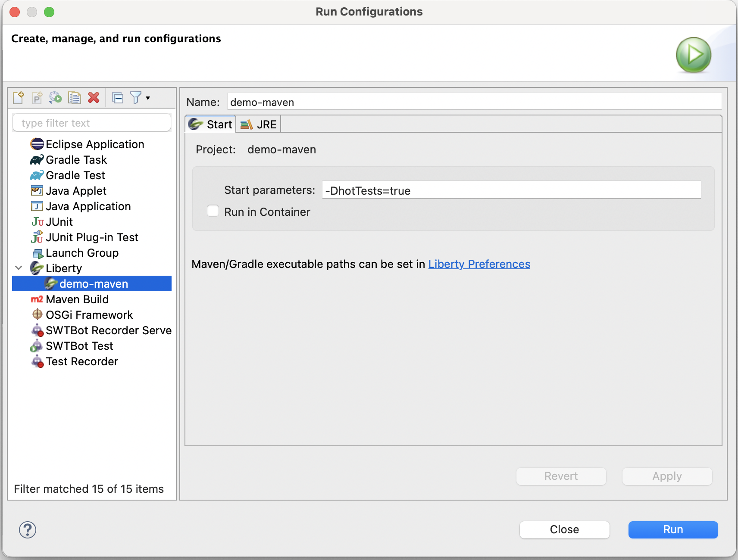Click the Liberty category icon
Screen dimensions: 738x560
37,268
